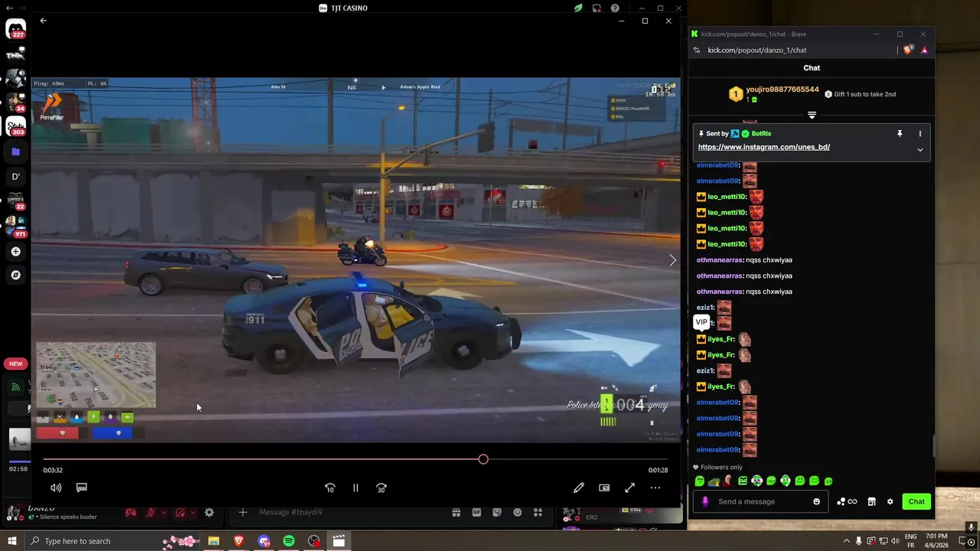
Task: Switch the ENG FR input language
Action: [x=911, y=541]
